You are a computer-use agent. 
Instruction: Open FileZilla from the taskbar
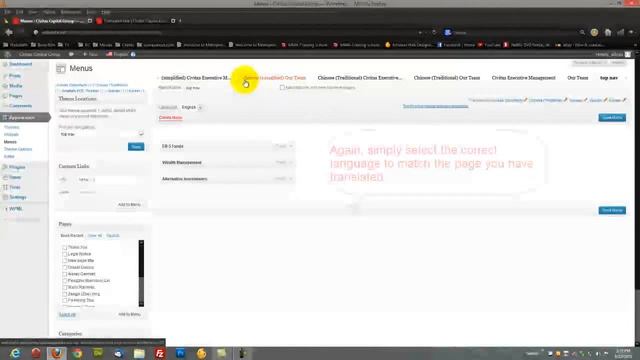click(x=160, y=353)
